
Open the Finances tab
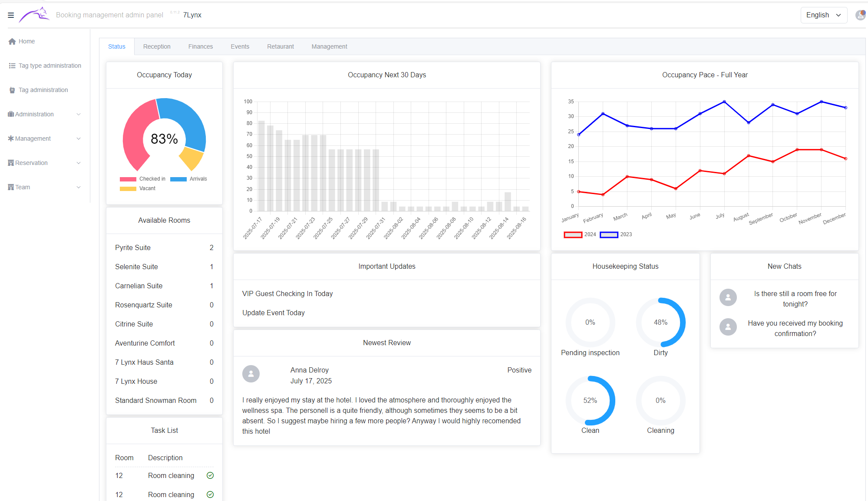[x=200, y=46]
